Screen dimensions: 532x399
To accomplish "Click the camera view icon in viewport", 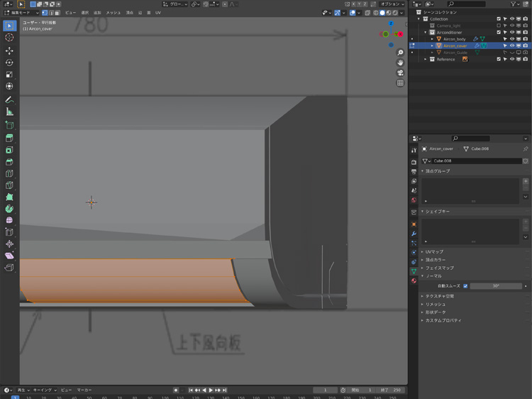I will point(400,72).
